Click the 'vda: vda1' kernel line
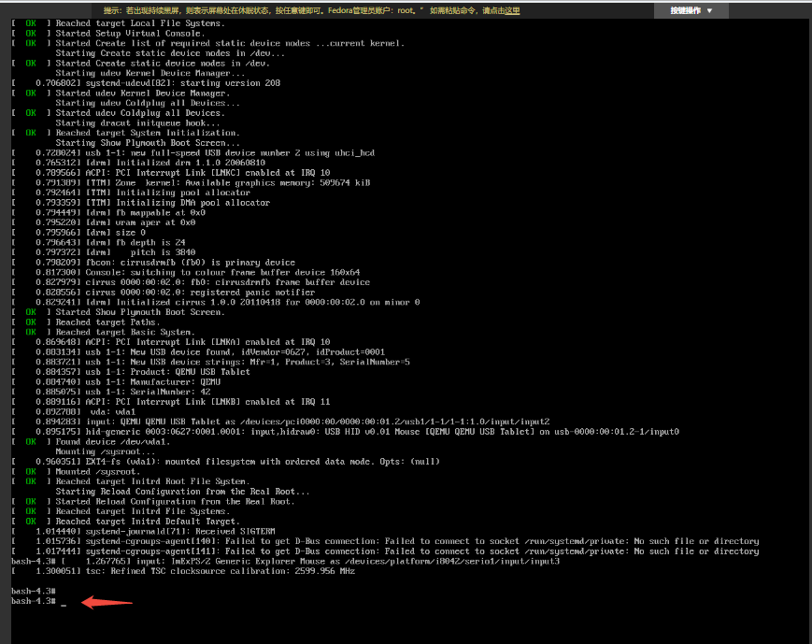 tap(74, 411)
